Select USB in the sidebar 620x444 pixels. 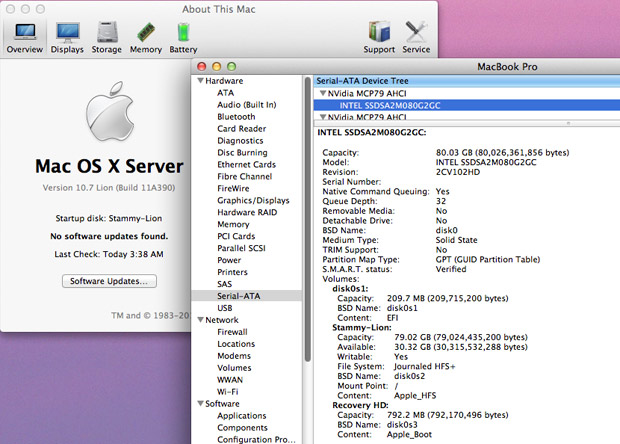225,308
